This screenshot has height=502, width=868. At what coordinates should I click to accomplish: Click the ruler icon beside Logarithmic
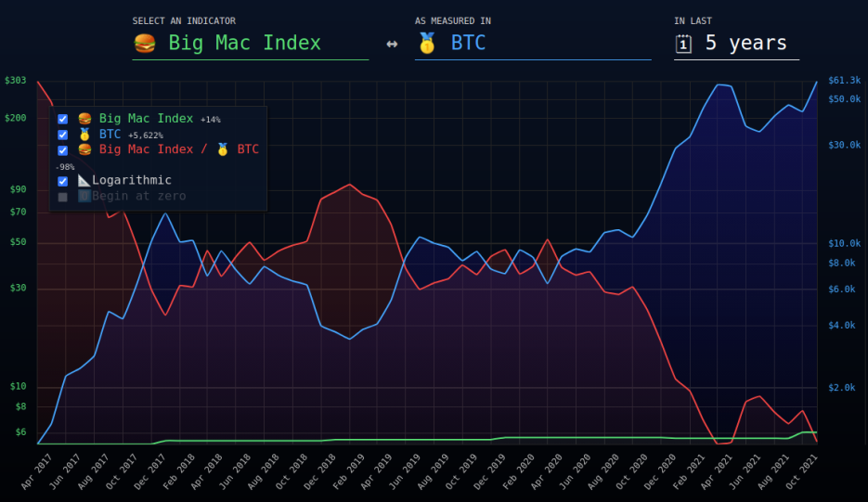(84, 180)
